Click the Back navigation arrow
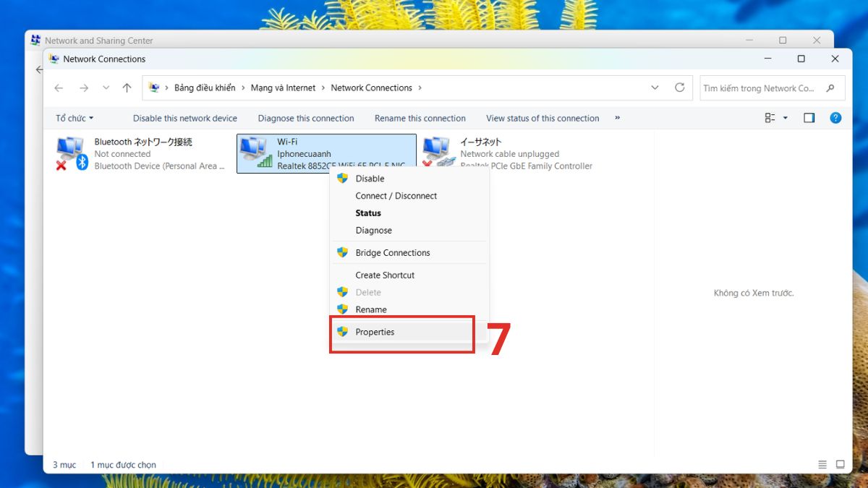This screenshot has height=488, width=868. coord(59,87)
